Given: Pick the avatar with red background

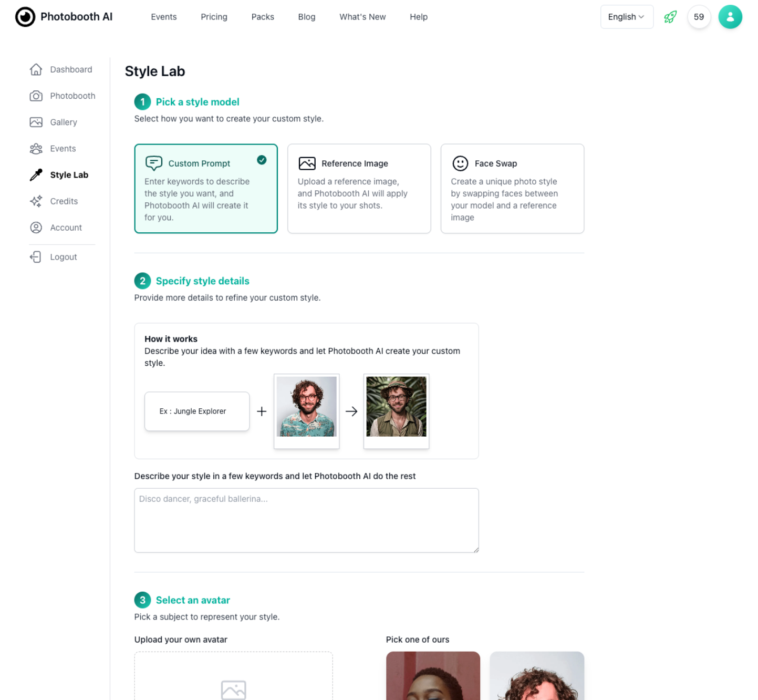Looking at the screenshot, I should pyautogui.click(x=433, y=676).
